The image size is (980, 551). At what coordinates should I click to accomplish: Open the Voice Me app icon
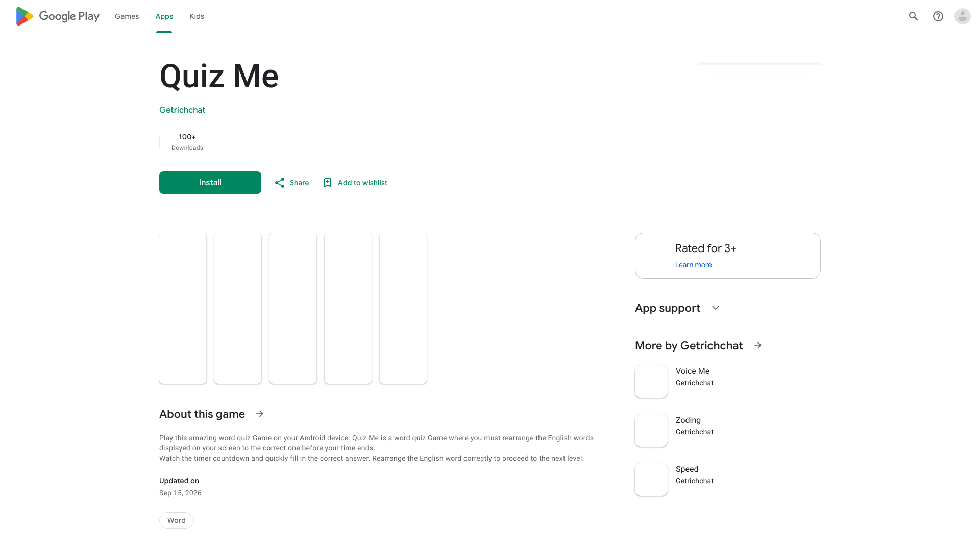(651, 382)
